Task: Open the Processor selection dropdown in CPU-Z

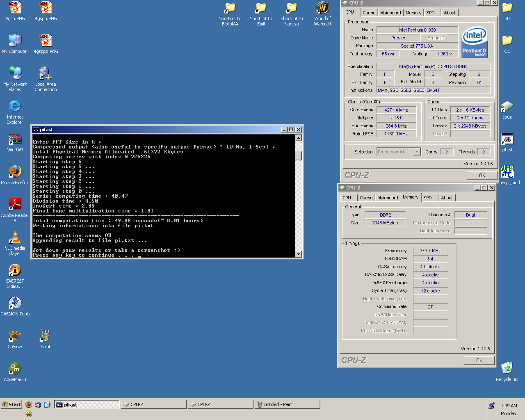Action: click(x=418, y=152)
